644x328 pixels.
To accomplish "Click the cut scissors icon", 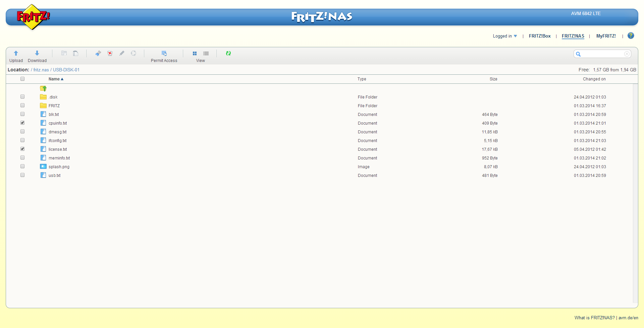I will click(98, 53).
